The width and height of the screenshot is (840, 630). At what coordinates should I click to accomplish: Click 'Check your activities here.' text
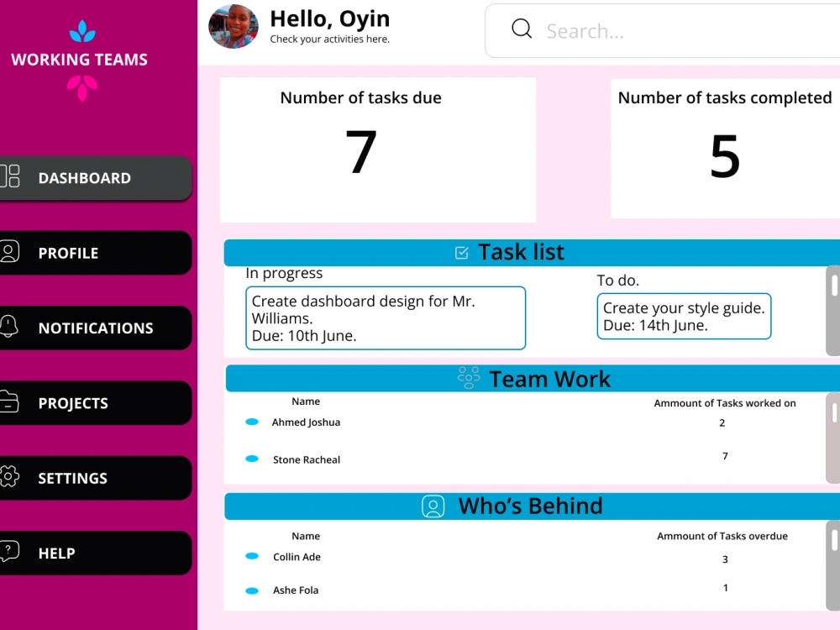click(329, 39)
